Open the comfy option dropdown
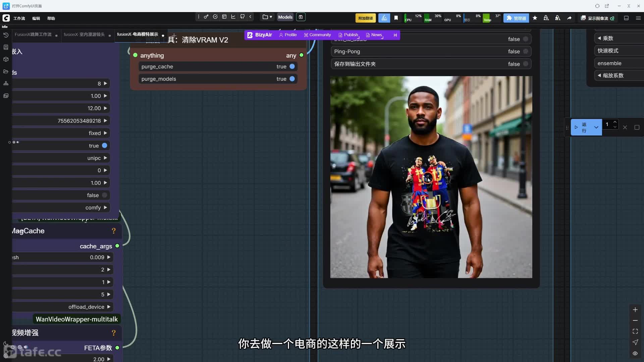Screen dimensions: 644x362 [x=61, y=207]
